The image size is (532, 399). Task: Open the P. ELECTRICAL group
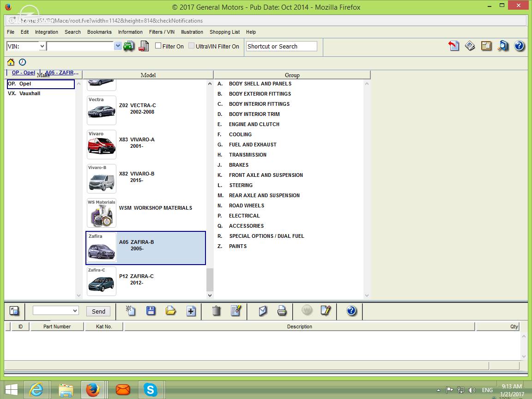click(238, 216)
